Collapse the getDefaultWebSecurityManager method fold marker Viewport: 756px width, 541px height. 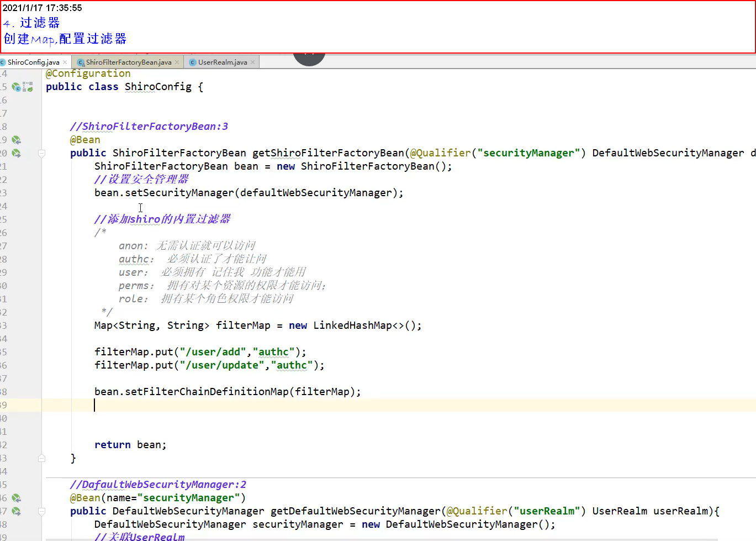42,511
